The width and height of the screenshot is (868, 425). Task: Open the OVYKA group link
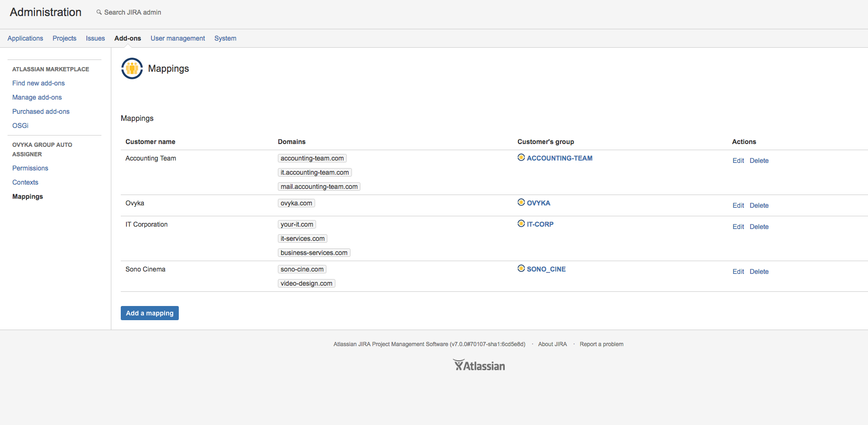pyautogui.click(x=539, y=203)
